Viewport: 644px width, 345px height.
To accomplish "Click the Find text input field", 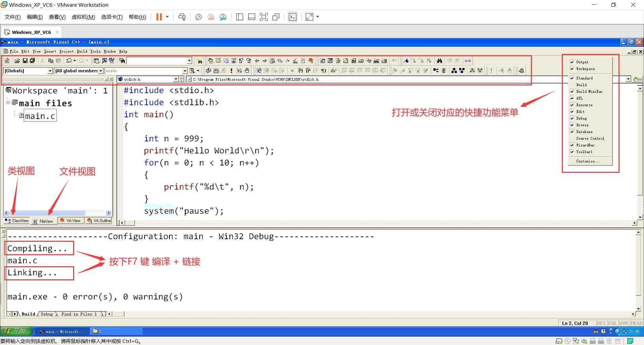I will (156, 61).
